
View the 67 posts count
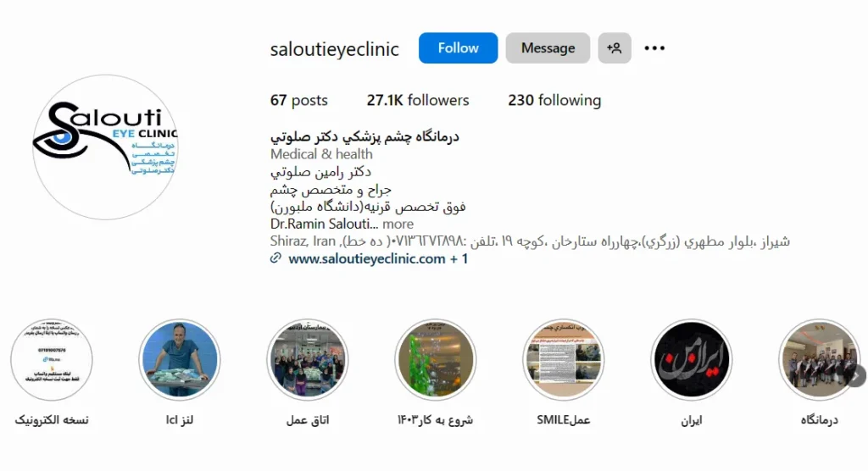[x=299, y=100]
